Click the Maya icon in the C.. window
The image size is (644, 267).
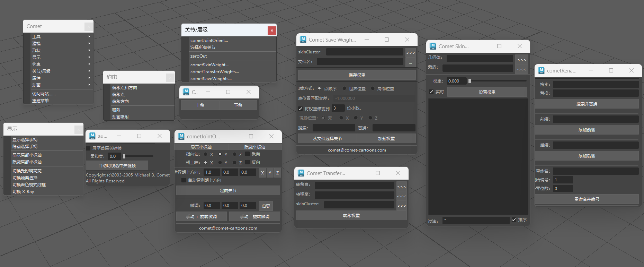[x=186, y=92]
